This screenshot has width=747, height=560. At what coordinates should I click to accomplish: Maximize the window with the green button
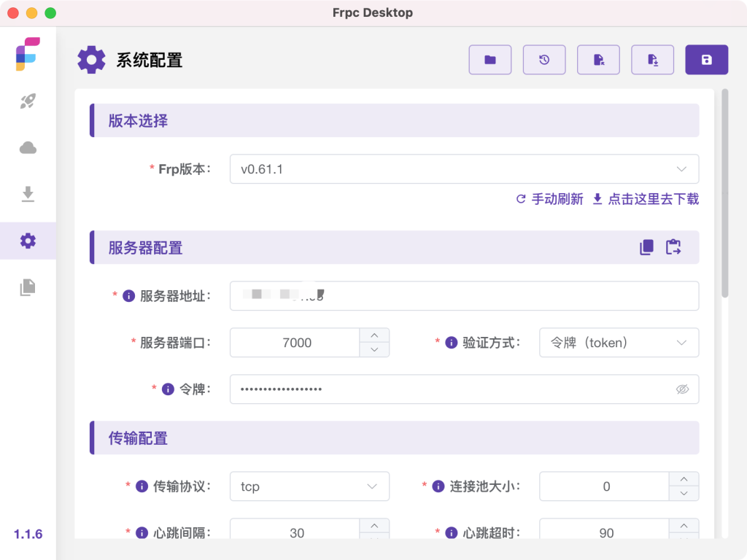click(x=50, y=13)
